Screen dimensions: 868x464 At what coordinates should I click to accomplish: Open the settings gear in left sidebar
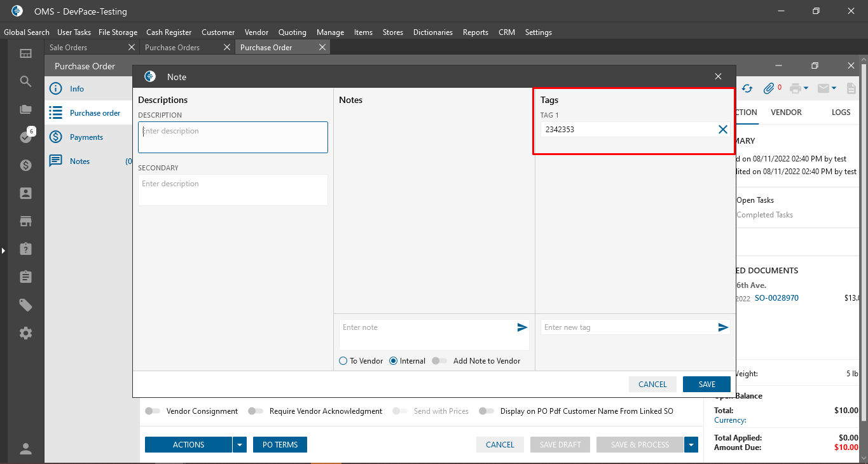pyautogui.click(x=25, y=333)
